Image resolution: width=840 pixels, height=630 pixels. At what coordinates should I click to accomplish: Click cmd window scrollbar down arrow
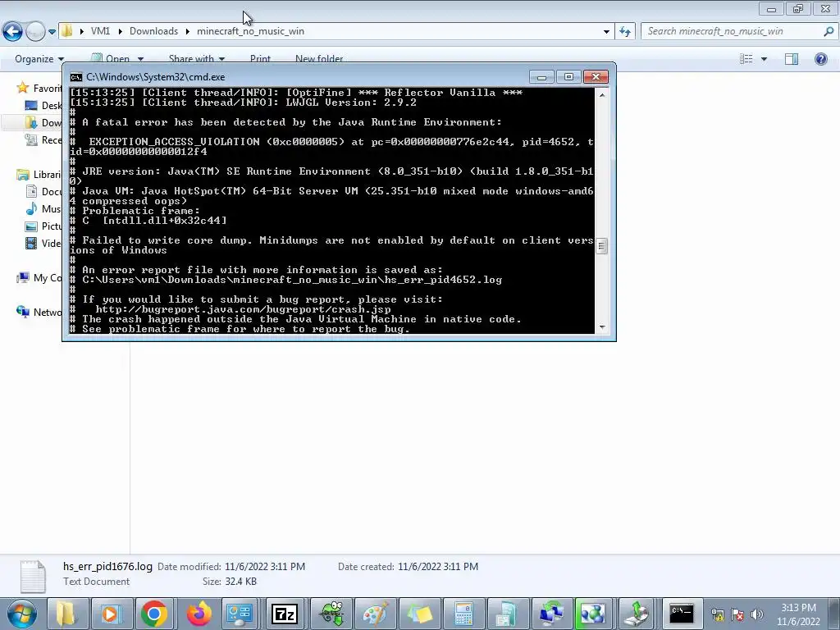tap(602, 327)
